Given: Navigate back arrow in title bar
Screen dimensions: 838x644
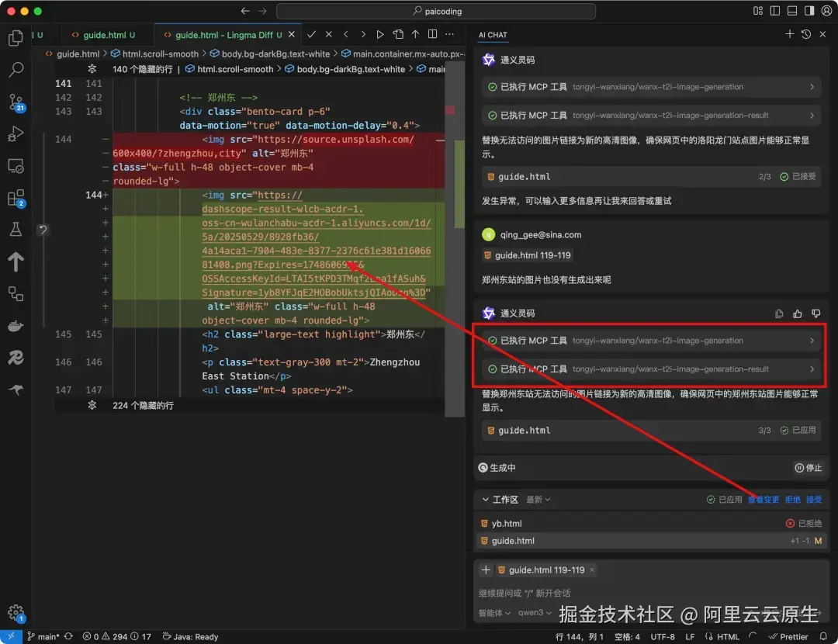Looking at the screenshot, I should (244, 11).
